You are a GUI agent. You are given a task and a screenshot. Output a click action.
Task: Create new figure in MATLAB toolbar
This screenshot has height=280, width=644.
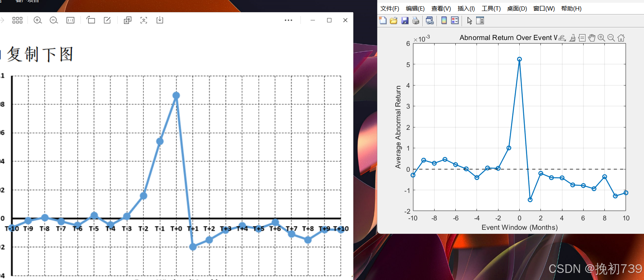click(383, 20)
